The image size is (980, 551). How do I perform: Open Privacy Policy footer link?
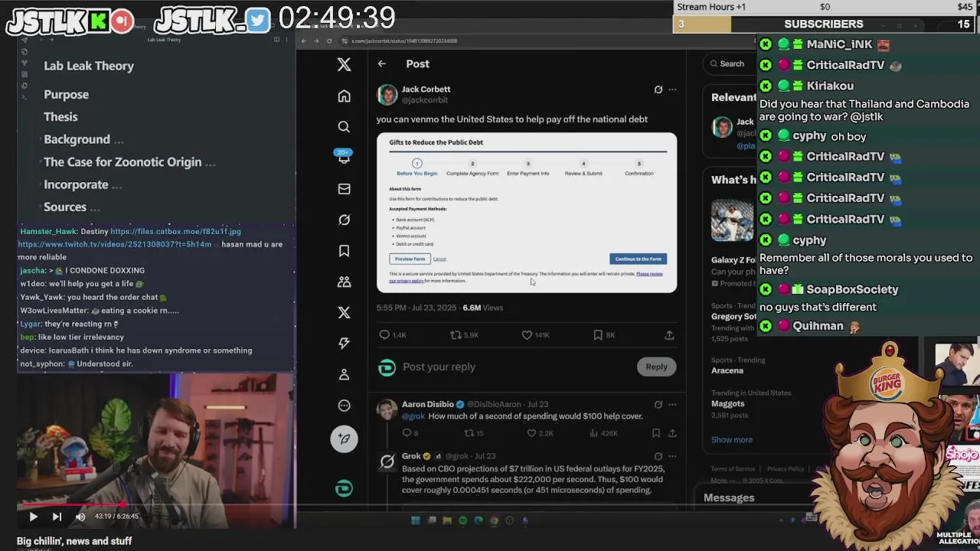pyautogui.click(x=786, y=469)
